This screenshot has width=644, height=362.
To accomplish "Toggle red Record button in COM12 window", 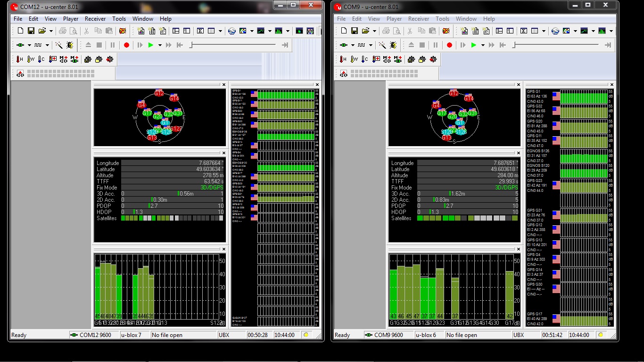I will pos(126,45).
